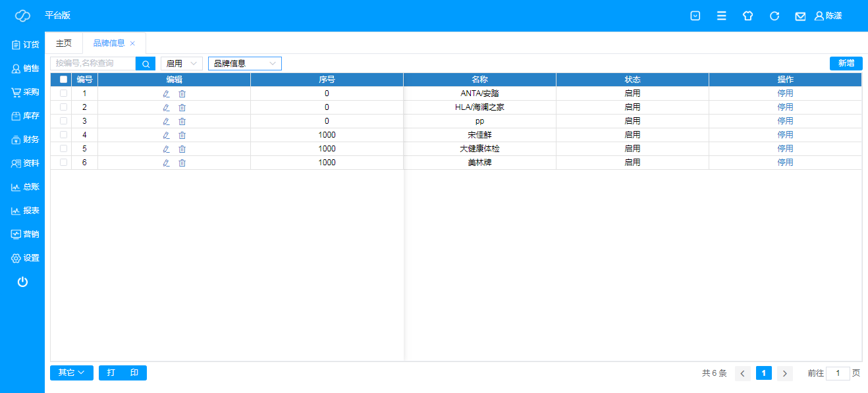Focus the 按编号,名称查询 search field
The height and width of the screenshot is (393, 868).
point(93,63)
